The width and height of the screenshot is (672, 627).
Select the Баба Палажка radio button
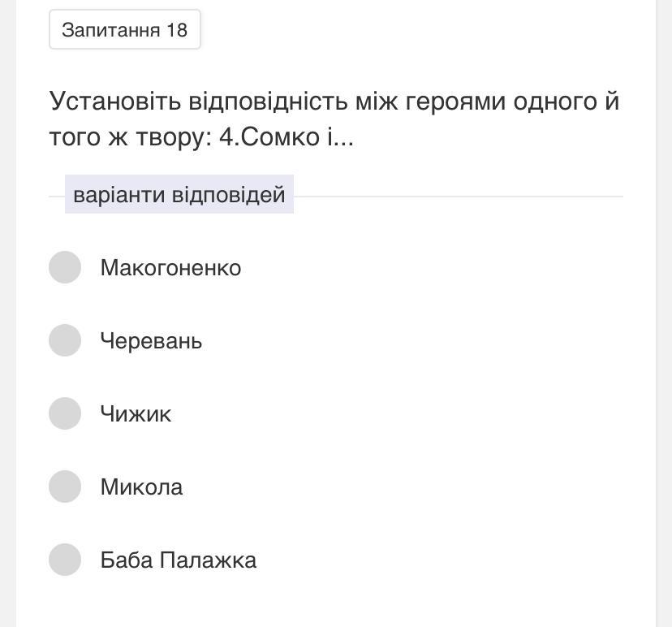click(65, 560)
